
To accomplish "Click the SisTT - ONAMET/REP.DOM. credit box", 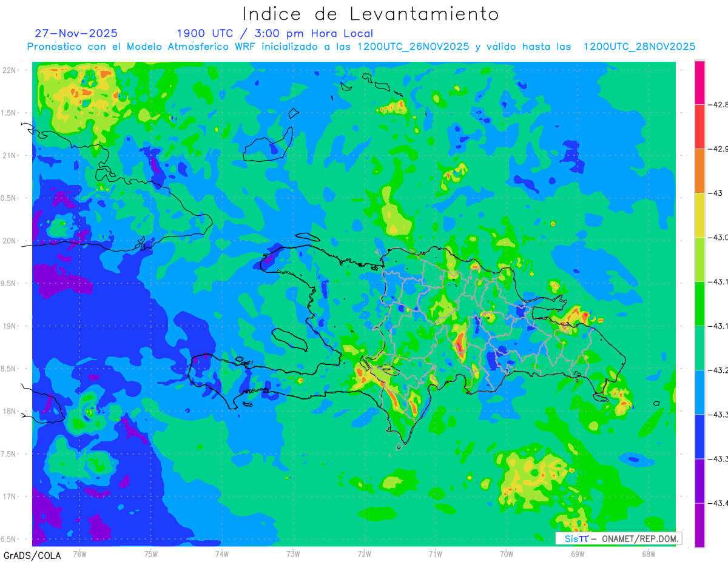I will coord(618,538).
